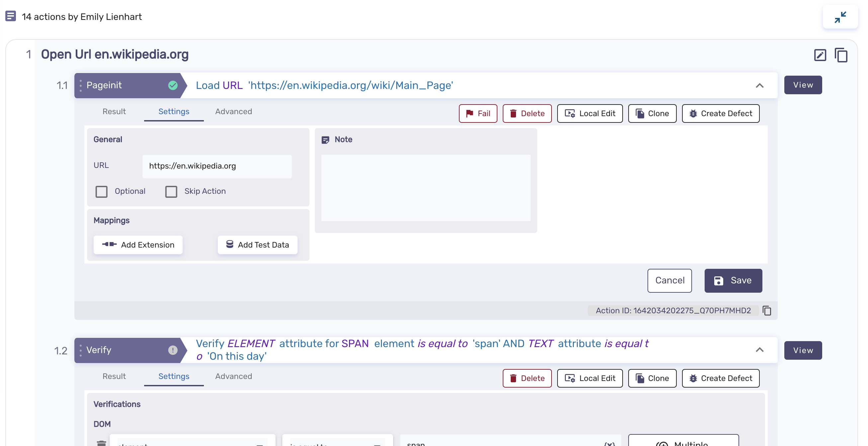Tick the Skip Action checkbox

coord(171,192)
